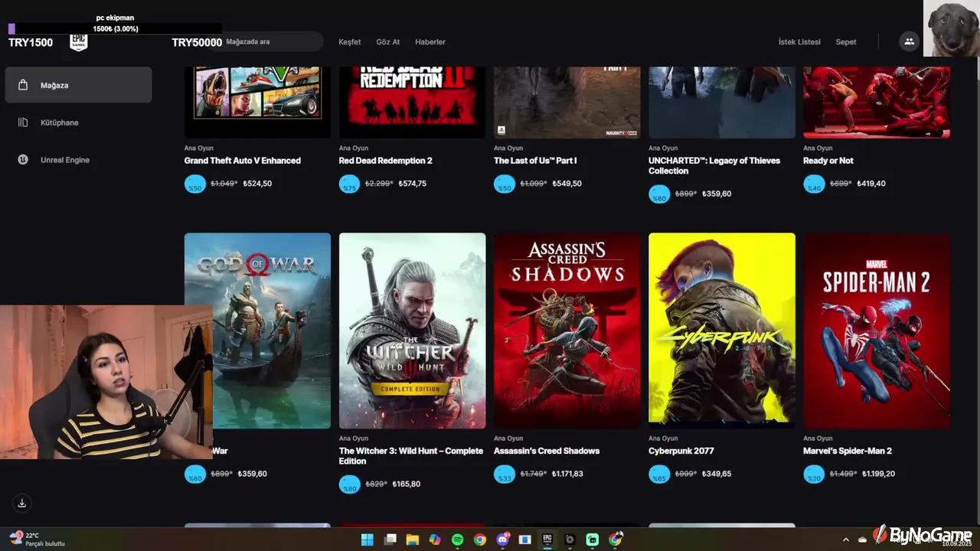
Task: Click the %40 discount badge
Action: (814, 184)
